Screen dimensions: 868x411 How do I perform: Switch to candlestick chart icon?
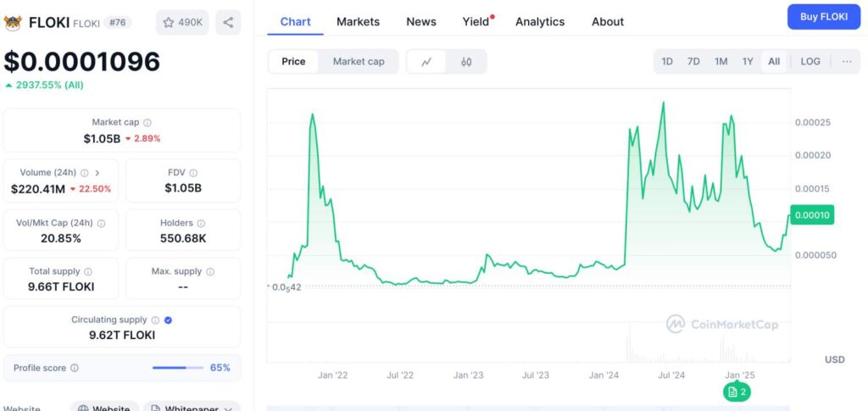[466, 61]
